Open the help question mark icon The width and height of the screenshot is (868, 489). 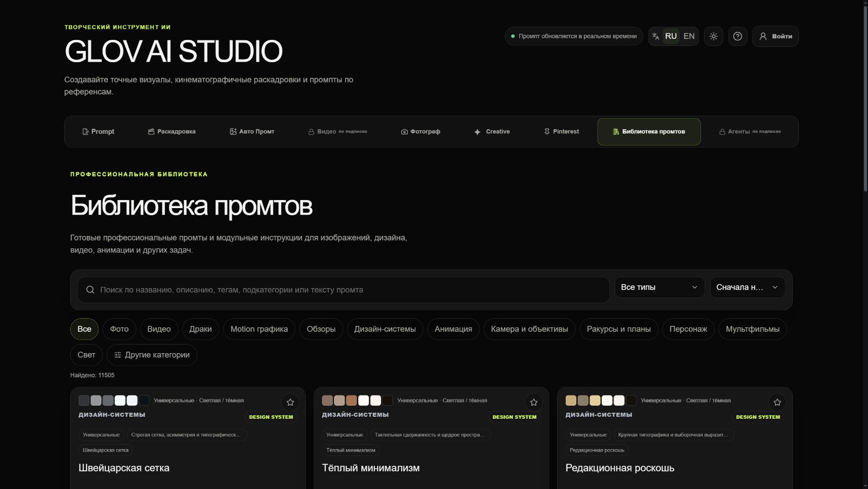(737, 36)
